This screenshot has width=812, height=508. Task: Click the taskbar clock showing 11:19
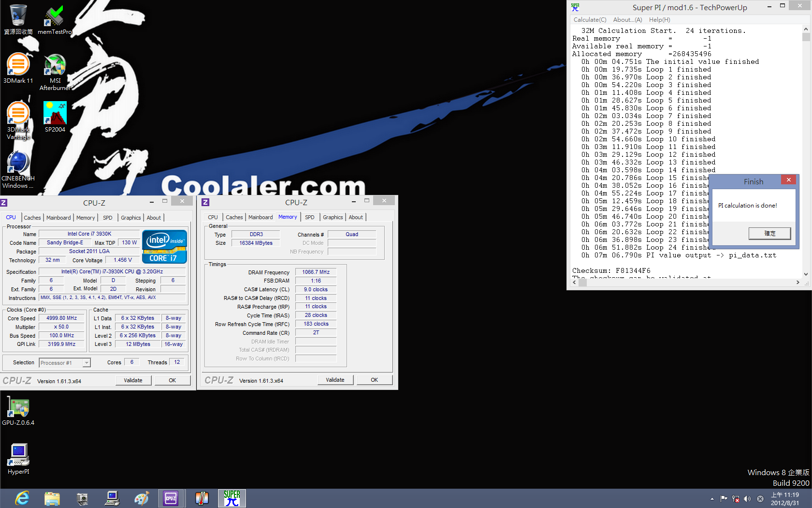(x=785, y=499)
